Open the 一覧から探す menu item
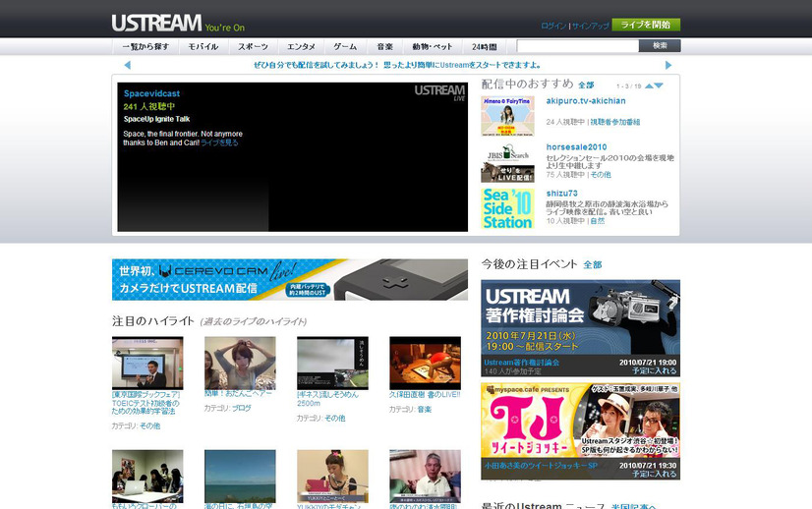Image resolution: width=812 pixels, height=509 pixels. (x=145, y=46)
